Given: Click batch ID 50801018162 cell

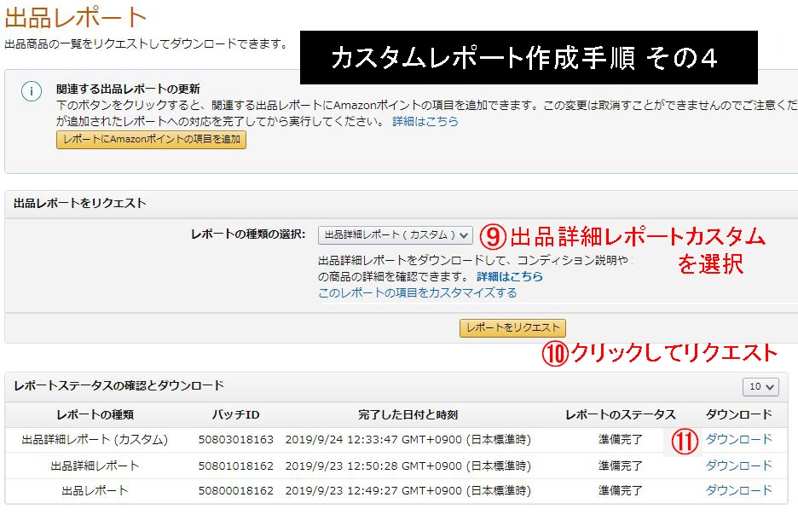Looking at the screenshot, I should point(235,465).
